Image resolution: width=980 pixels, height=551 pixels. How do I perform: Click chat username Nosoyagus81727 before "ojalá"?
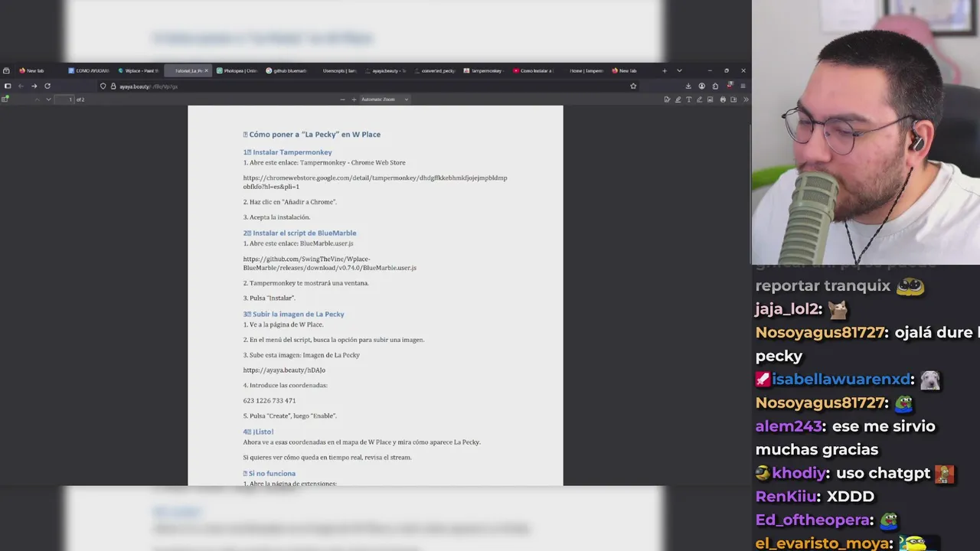pyautogui.click(x=819, y=333)
